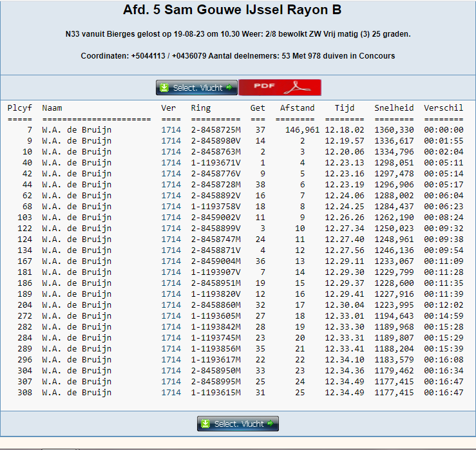Open Ver link 1714 in row Plcyf 189
This screenshot has width=476, height=450.
[x=171, y=294]
